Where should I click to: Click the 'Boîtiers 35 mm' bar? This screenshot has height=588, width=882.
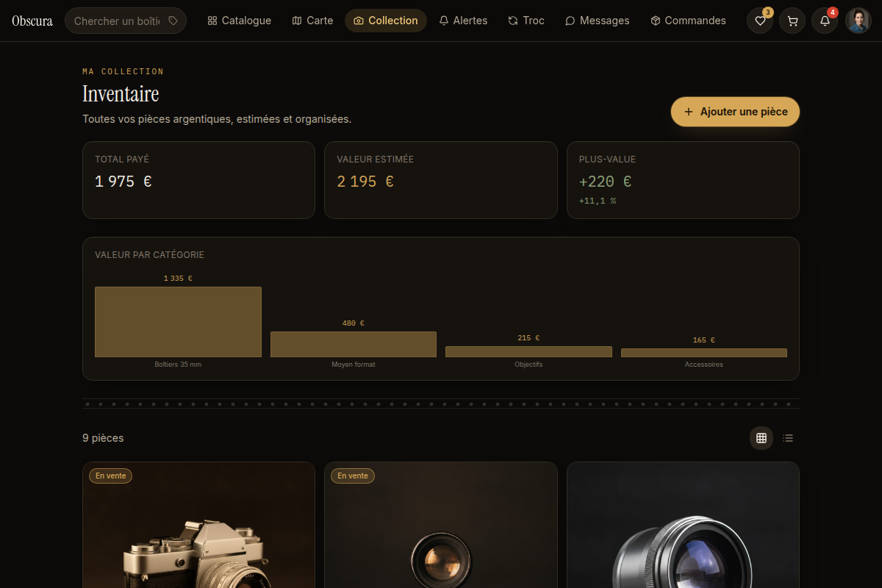tap(178, 322)
